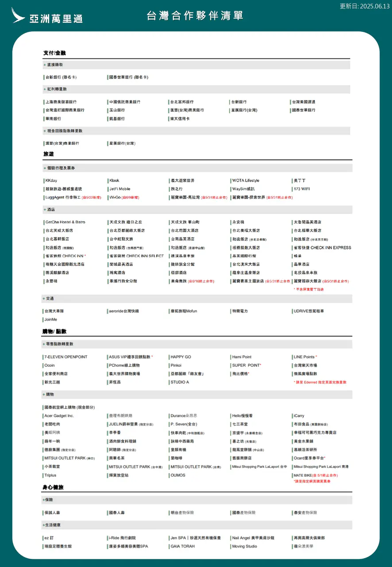
Task: Select 台北富邦銀行 entry
Action: (182, 102)
